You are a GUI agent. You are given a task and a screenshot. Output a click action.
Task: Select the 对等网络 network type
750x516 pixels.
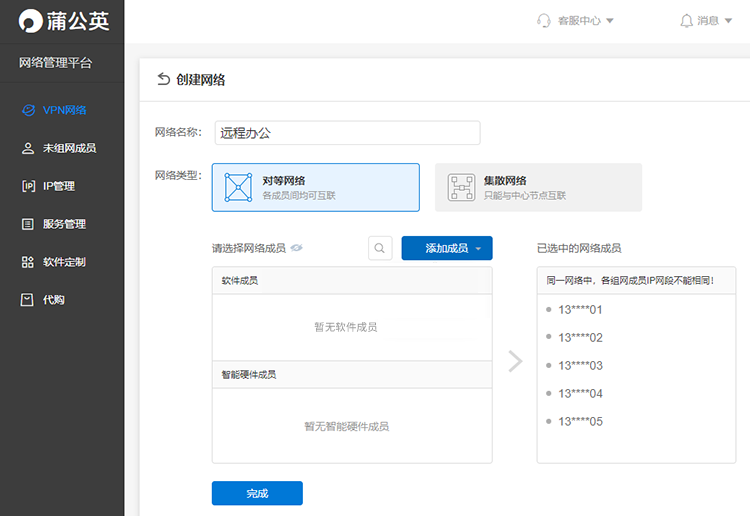[x=316, y=187]
